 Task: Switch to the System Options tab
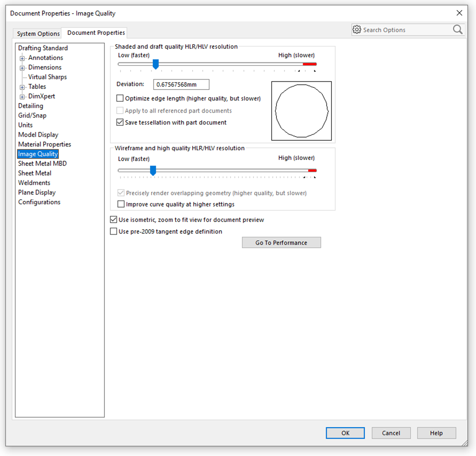[x=37, y=33]
